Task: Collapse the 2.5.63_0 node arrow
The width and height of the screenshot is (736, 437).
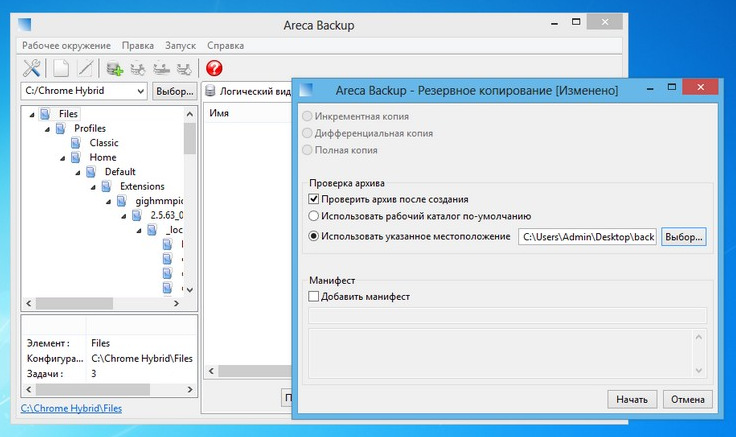Action: tap(123, 216)
